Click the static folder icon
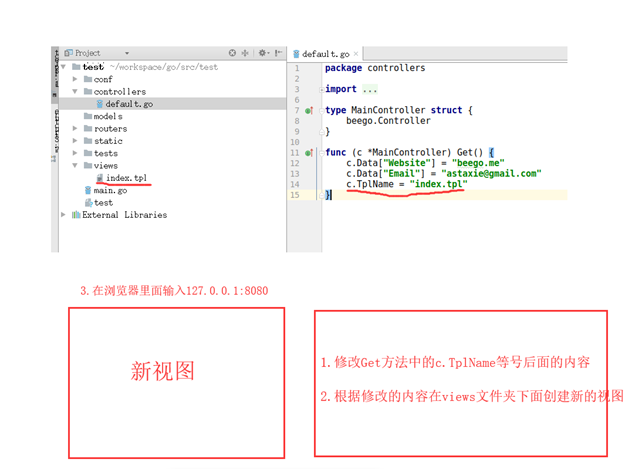Screen dimensions: 642x469 point(88,141)
